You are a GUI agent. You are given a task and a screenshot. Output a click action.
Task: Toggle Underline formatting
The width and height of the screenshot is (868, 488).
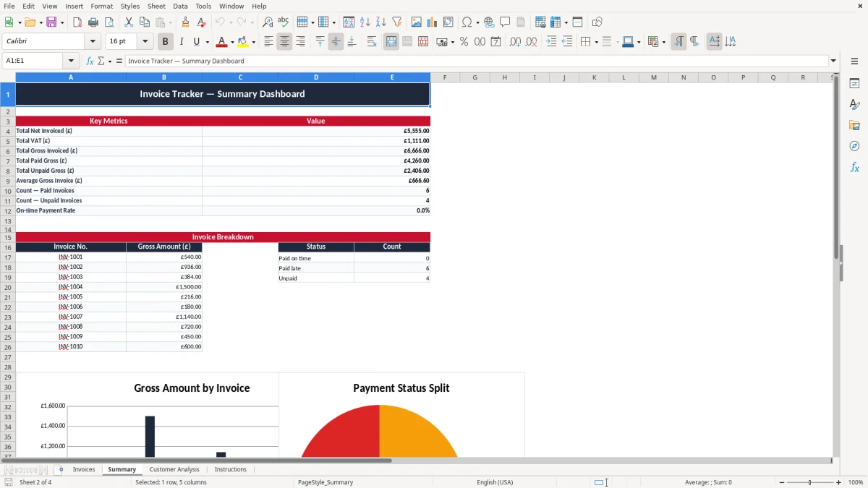(x=197, y=42)
